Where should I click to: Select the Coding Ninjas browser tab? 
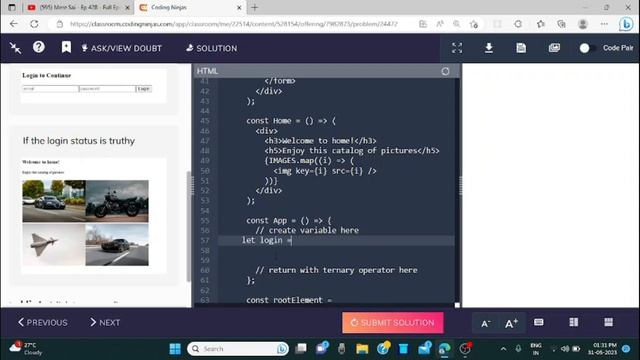coord(190,7)
